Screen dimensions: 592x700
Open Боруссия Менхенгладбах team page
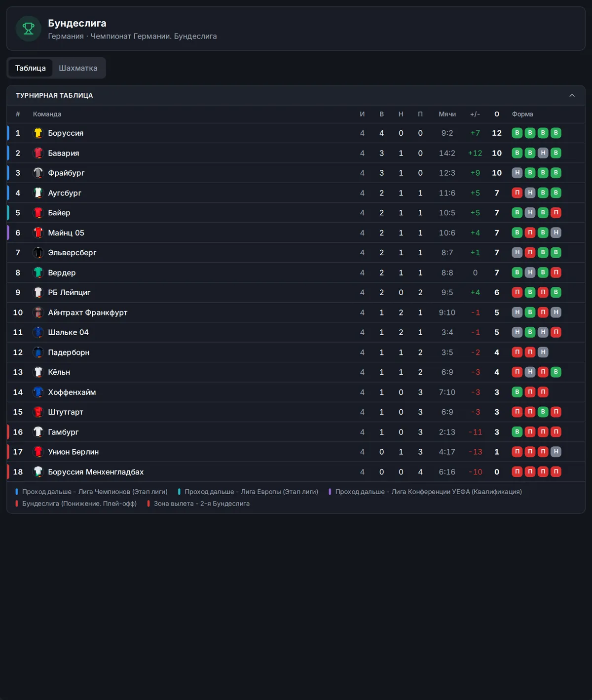pos(96,472)
